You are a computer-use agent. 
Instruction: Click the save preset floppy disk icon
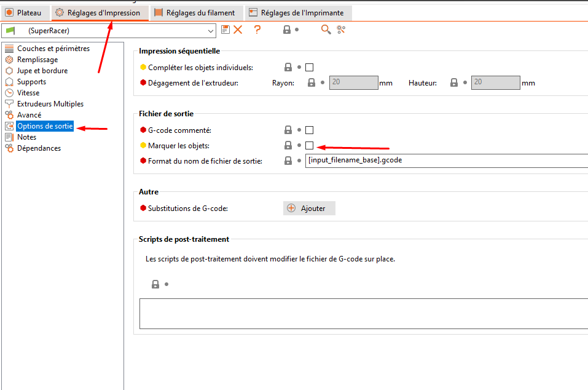point(225,30)
